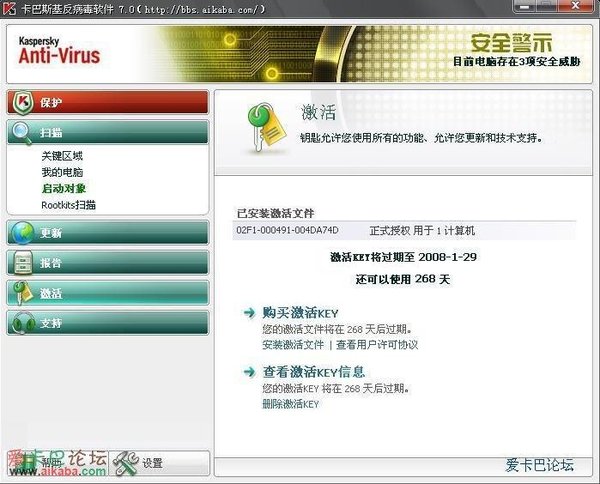
Task: Click the 安装激活文件 link
Action: click(293, 345)
